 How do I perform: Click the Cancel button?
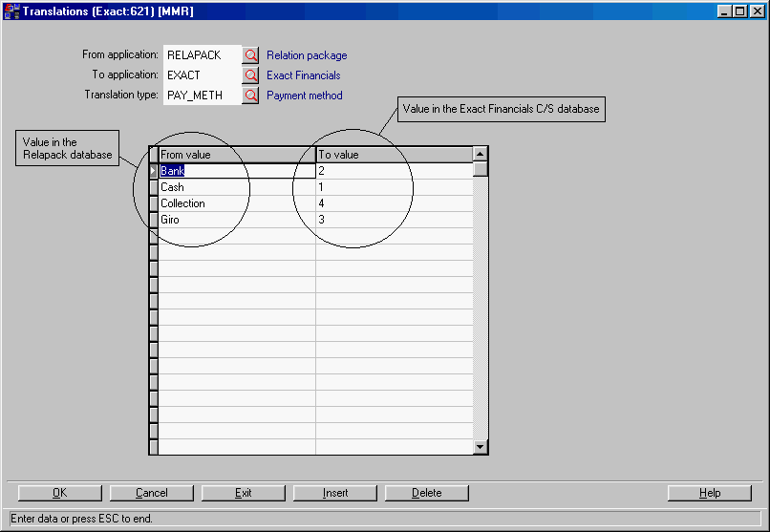click(152, 493)
